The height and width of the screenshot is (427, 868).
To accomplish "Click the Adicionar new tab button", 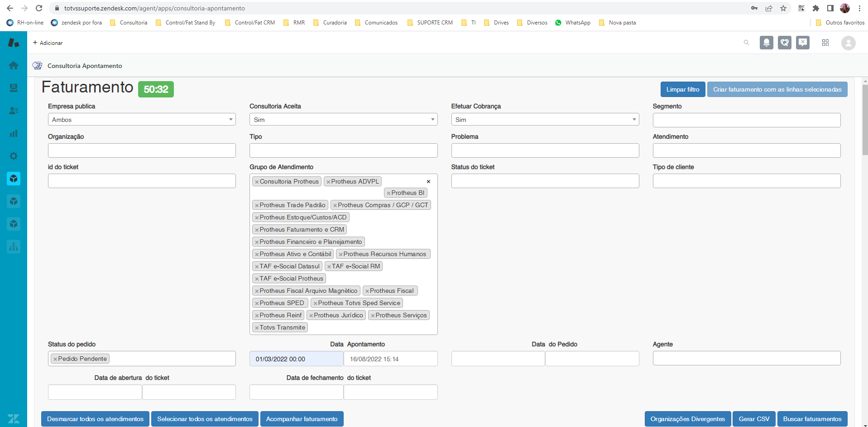I will click(48, 43).
